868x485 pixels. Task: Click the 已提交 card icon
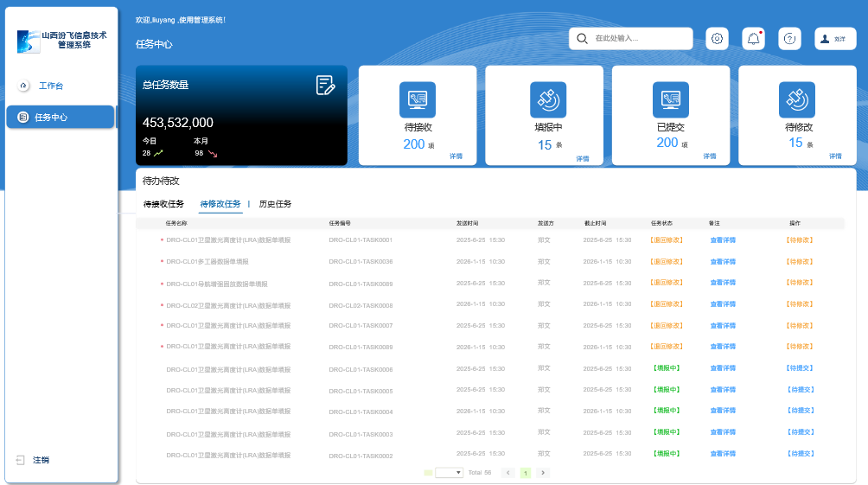pos(671,99)
